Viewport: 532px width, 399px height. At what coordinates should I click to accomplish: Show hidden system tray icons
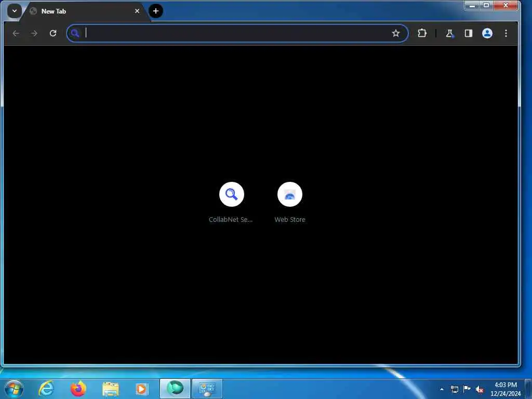pos(442,389)
